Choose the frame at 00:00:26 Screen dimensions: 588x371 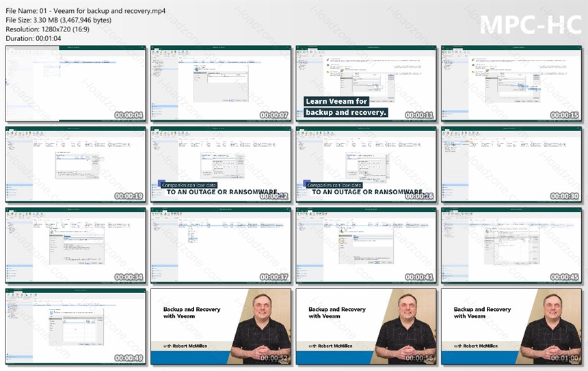click(366, 165)
